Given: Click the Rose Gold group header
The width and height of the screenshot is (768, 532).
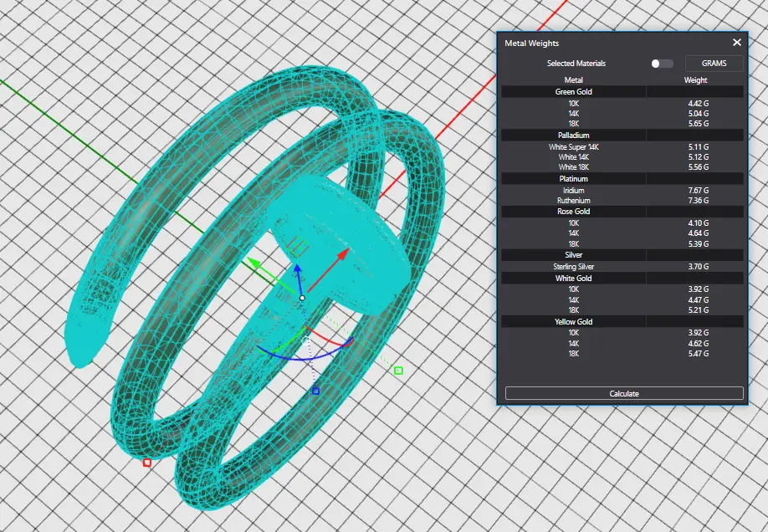Looking at the screenshot, I should [x=573, y=212].
